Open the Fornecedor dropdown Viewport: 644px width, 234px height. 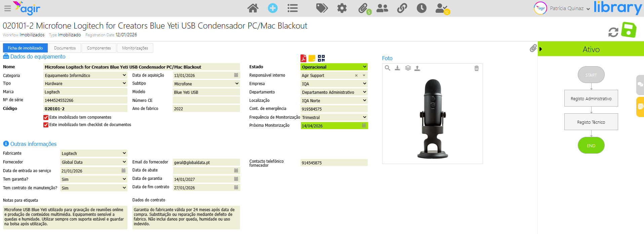coord(94,162)
